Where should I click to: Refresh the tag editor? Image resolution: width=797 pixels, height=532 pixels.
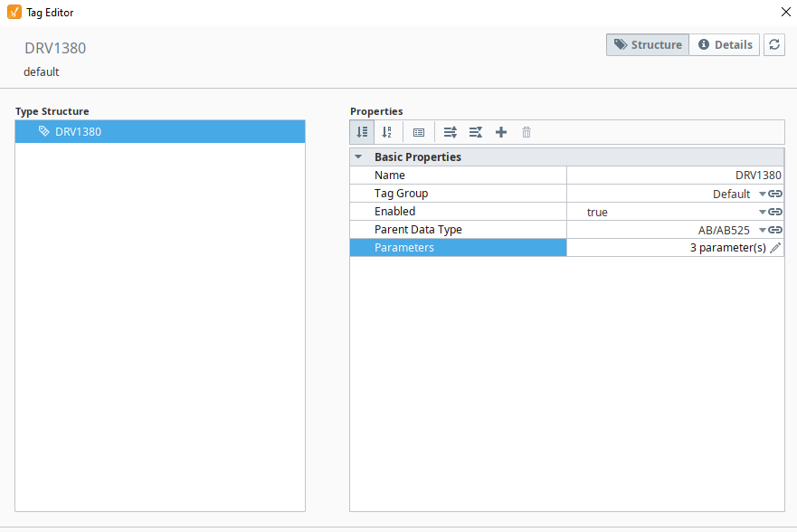(x=774, y=44)
